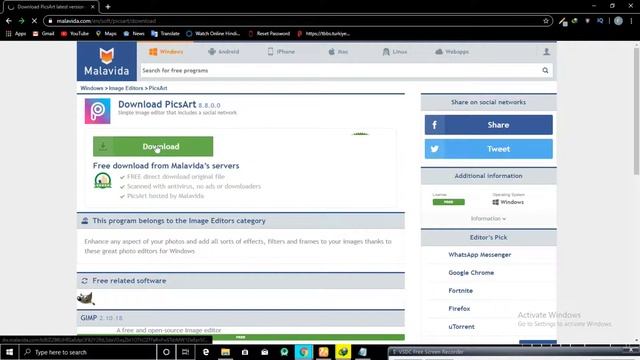The height and width of the screenshot is (360, 640).
Task: Go back with browser back arrow
Action: [x=9, y=21]
